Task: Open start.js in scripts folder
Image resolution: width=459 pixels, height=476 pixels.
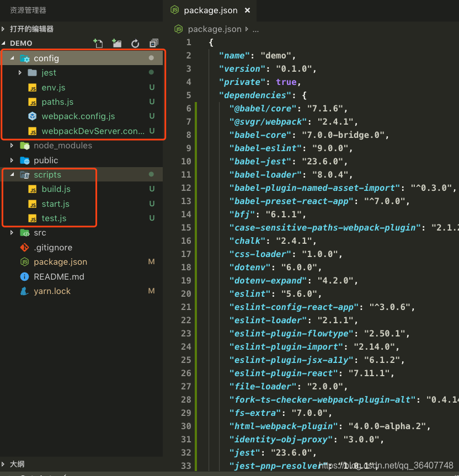Action: click(56, 204)
